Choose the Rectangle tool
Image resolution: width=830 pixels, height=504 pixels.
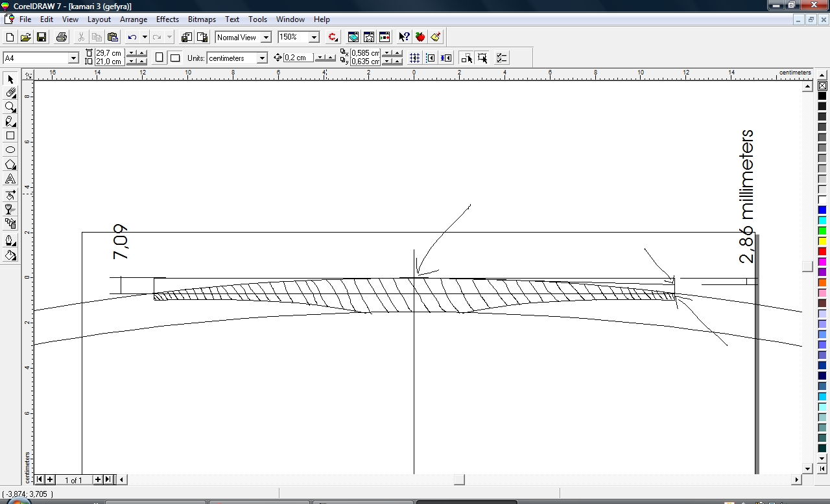[10, 136]
